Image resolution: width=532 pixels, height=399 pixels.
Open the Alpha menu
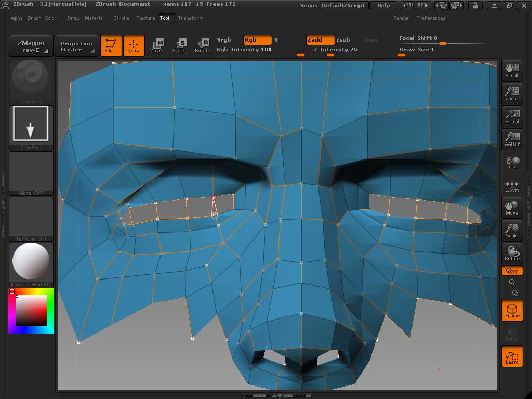(17, 18)
